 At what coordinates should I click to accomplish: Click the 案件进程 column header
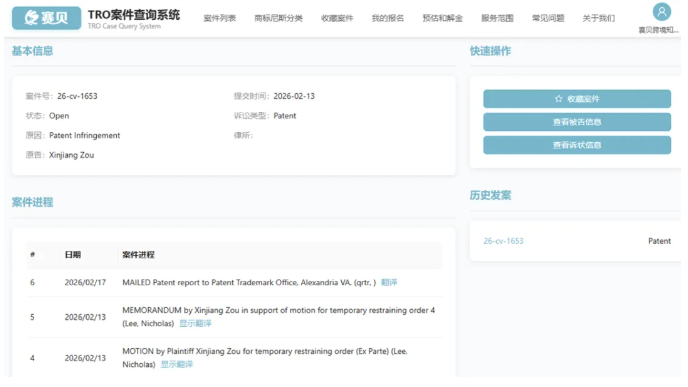(138, 255)
